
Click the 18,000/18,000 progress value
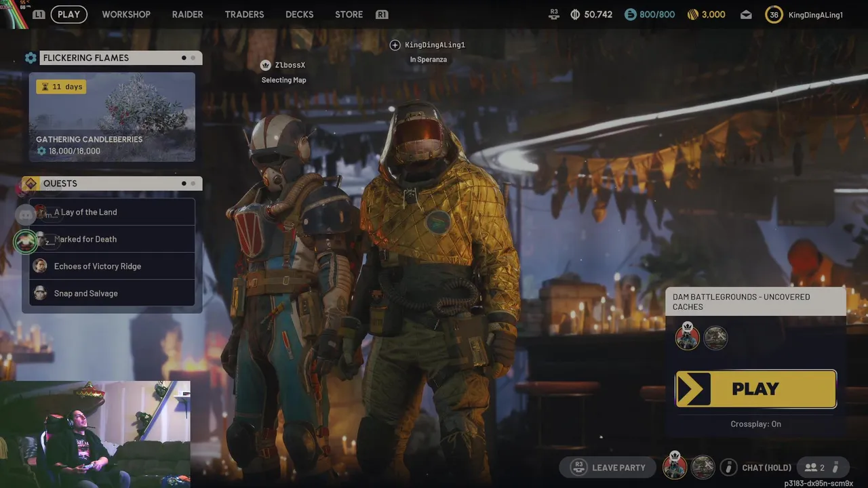pyautogui.click(x=74, y=151)
